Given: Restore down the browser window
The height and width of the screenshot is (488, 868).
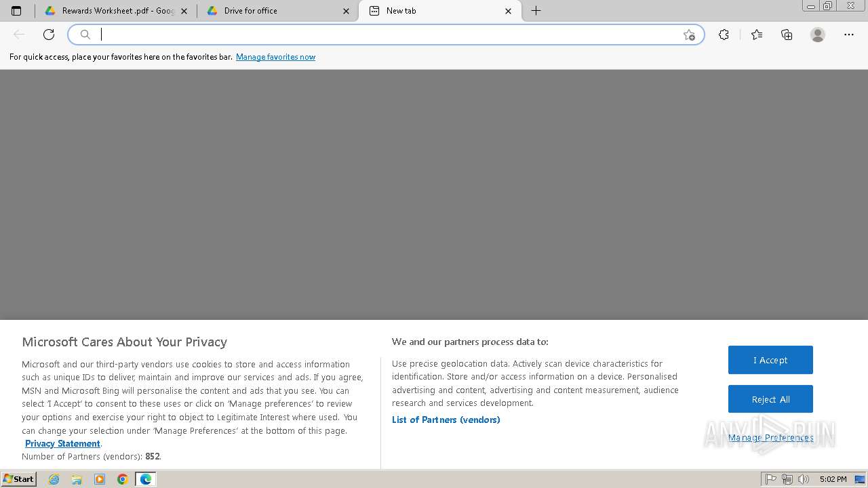Looking at the screenshot, I should [828, 6].
